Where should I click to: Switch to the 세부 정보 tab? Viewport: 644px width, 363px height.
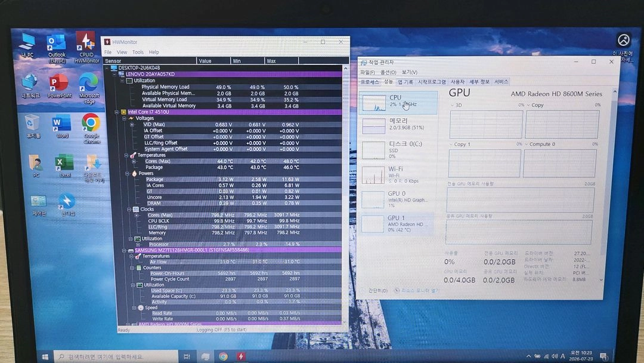(479, 82)
